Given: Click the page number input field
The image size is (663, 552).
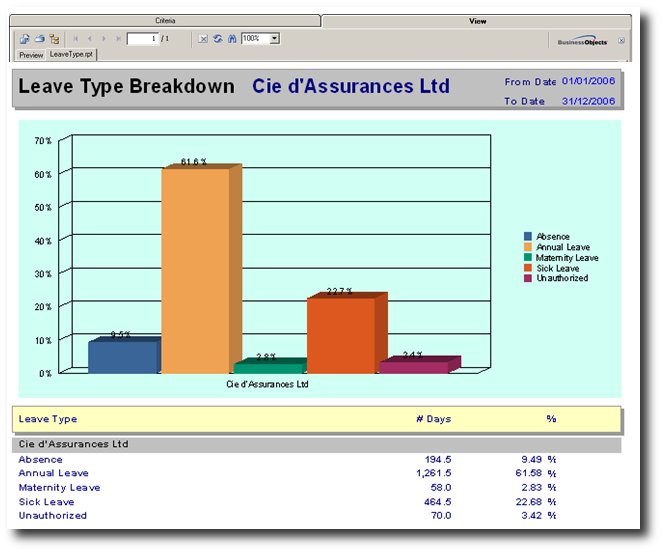Looking at the screenshot, I should point(142,39).
